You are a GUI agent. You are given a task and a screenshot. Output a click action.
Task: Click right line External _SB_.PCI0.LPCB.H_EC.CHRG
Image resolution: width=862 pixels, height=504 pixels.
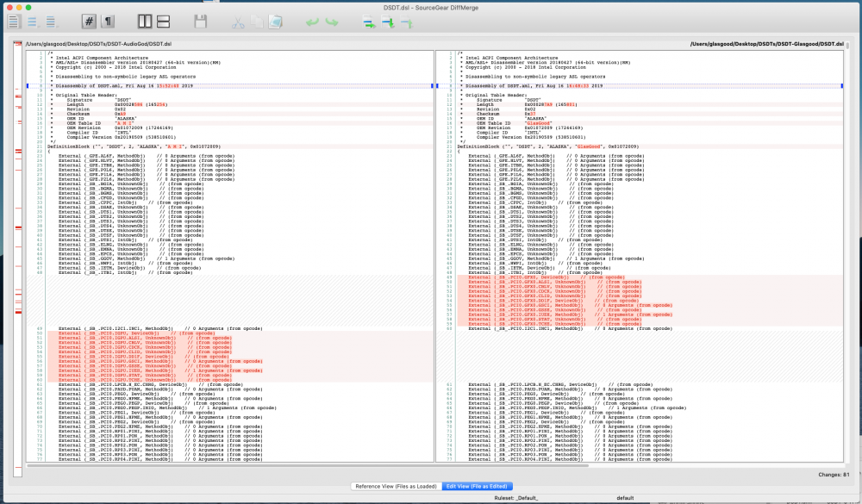tap(561, 385)
